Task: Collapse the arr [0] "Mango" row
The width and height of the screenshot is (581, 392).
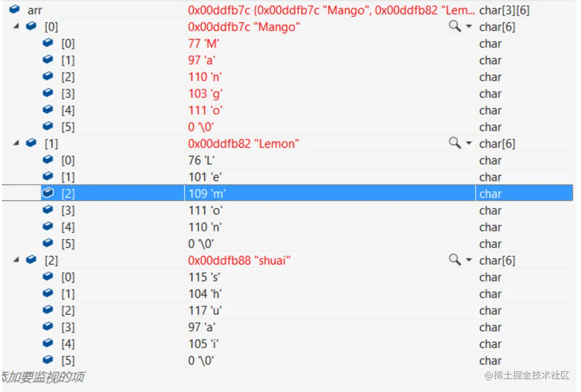Action: tap(16, 26)
